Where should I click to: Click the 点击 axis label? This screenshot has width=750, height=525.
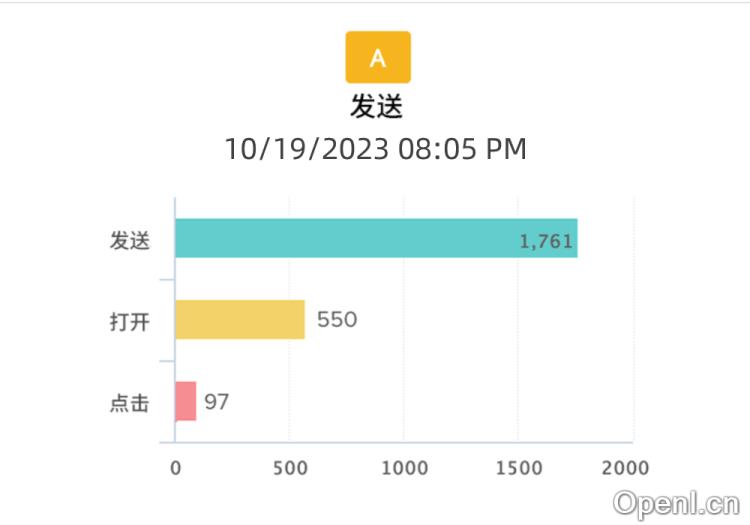(129, 403)
